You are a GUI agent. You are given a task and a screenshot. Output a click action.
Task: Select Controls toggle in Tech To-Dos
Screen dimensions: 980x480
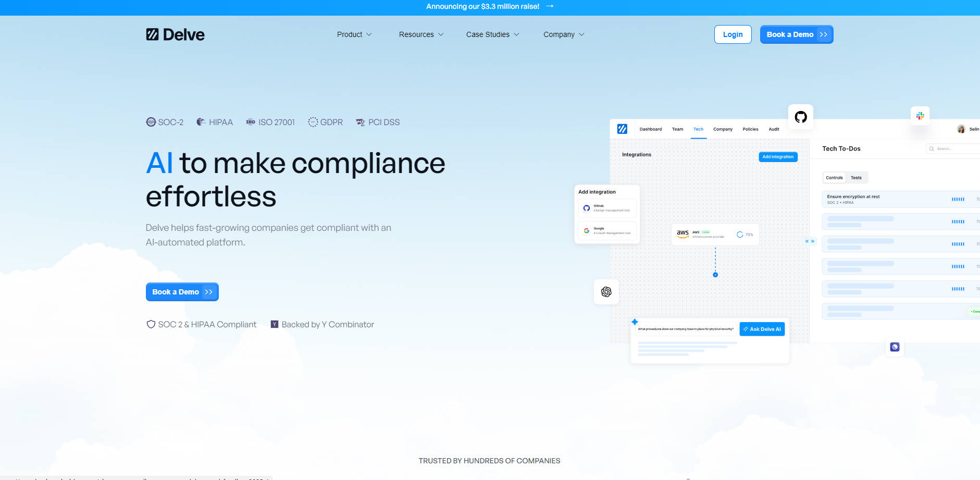point(834,178)
